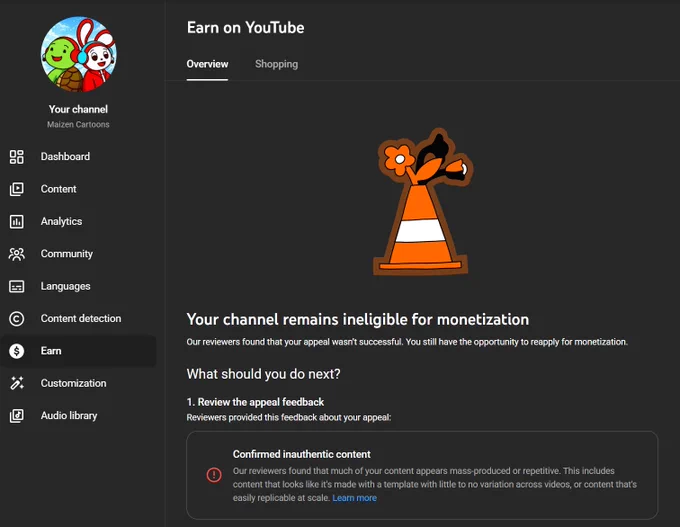Click the Languages subtitles icon
Viewport: 680px width, 527px height.
(16, 286)
